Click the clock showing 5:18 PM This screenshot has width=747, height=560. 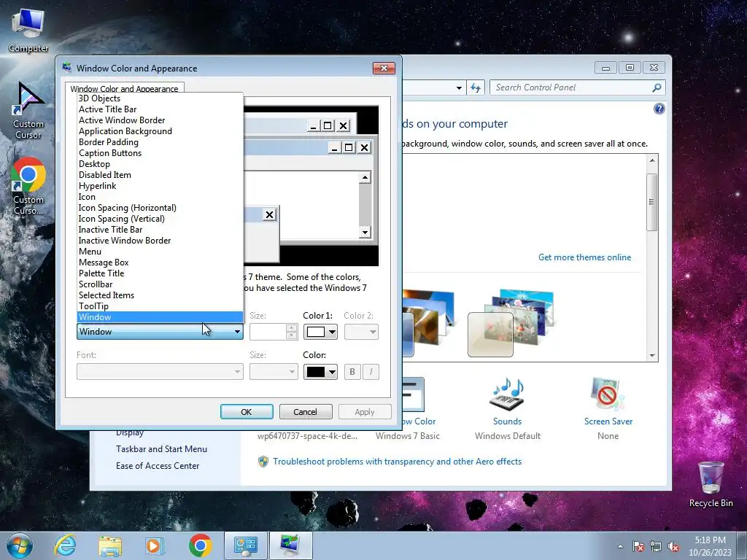coord(710,546)
